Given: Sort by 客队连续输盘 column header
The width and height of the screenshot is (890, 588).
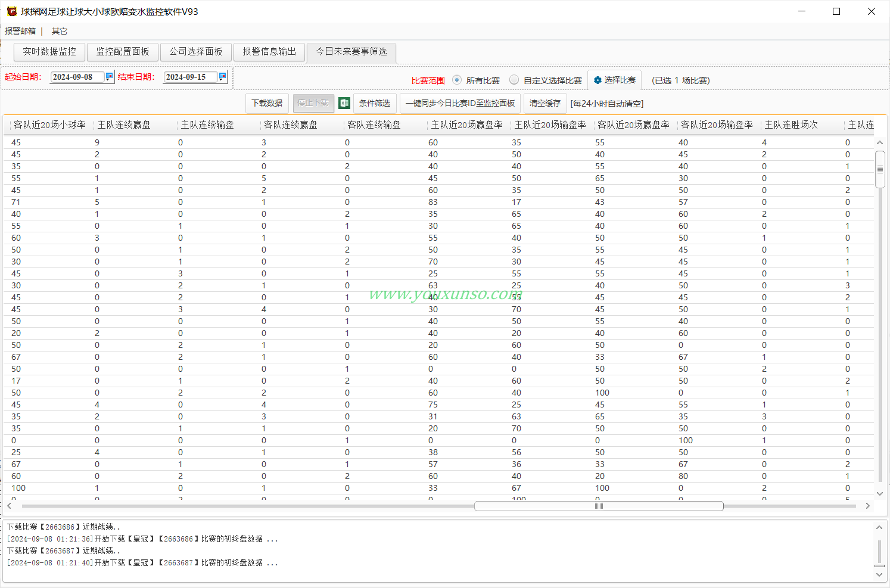Looking at the screenshot, I should point(386,125).
